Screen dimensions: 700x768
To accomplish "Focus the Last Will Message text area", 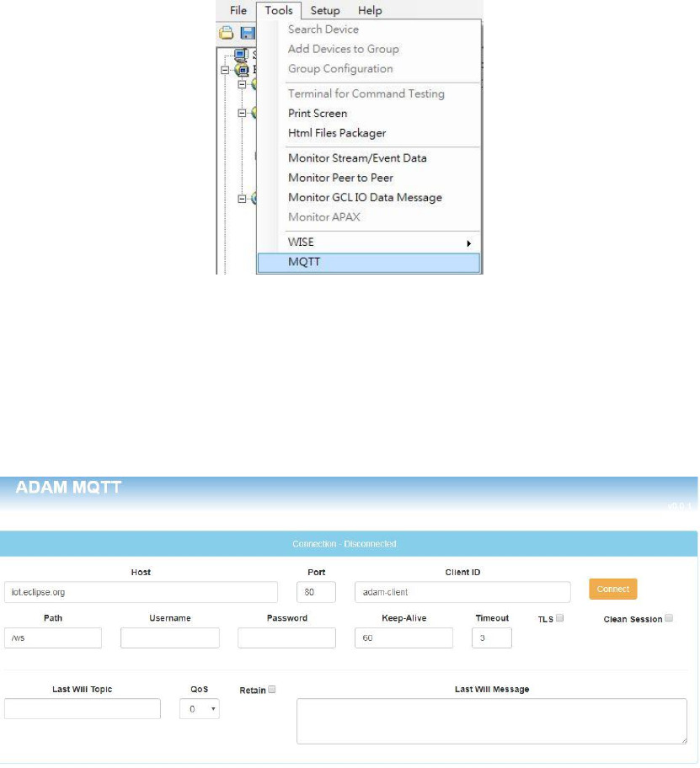I will pos(491,721).
